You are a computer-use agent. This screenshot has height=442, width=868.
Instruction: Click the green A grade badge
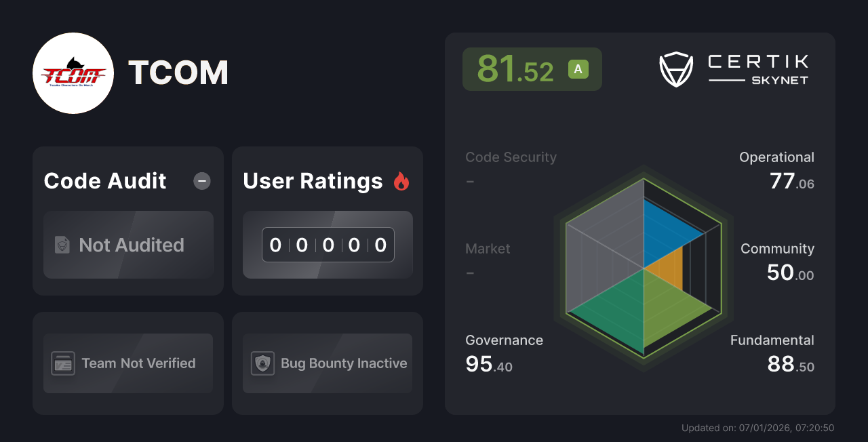coord(578,68)
